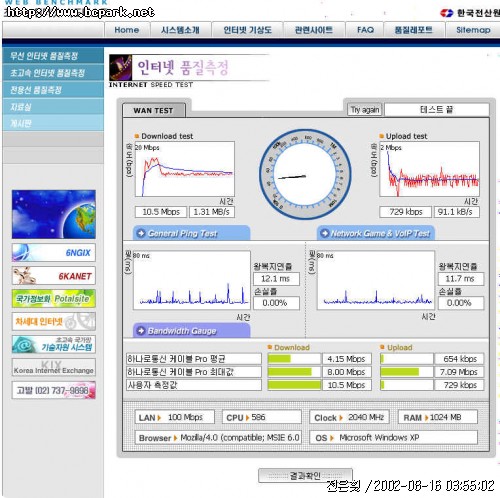
Task: Open the 인터넷 기상도 menu item
Action: coord(247,30)
